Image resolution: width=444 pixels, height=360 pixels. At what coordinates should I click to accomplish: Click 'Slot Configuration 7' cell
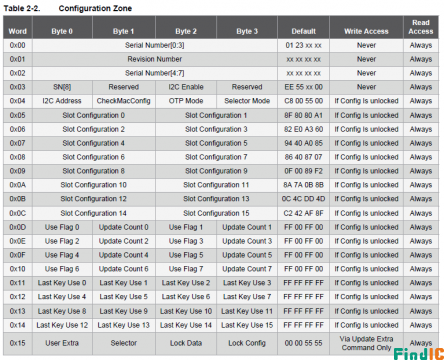(216, 157)
